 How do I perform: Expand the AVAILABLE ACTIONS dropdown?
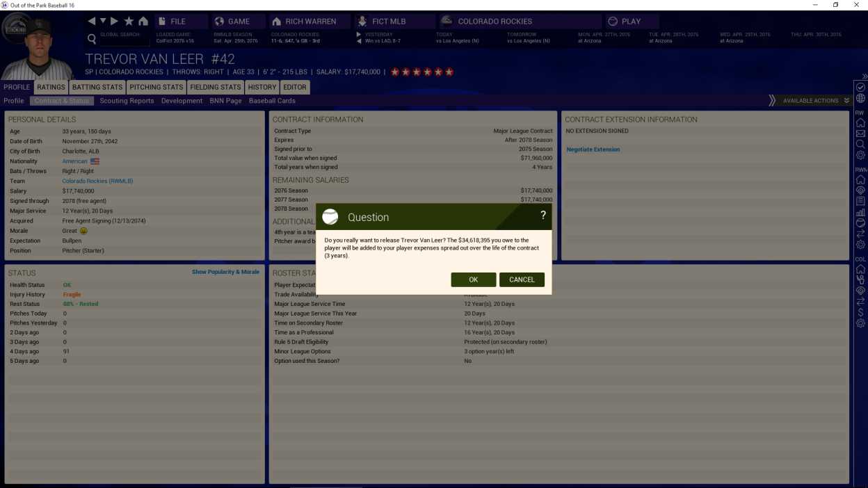click(x=816, y=101)
